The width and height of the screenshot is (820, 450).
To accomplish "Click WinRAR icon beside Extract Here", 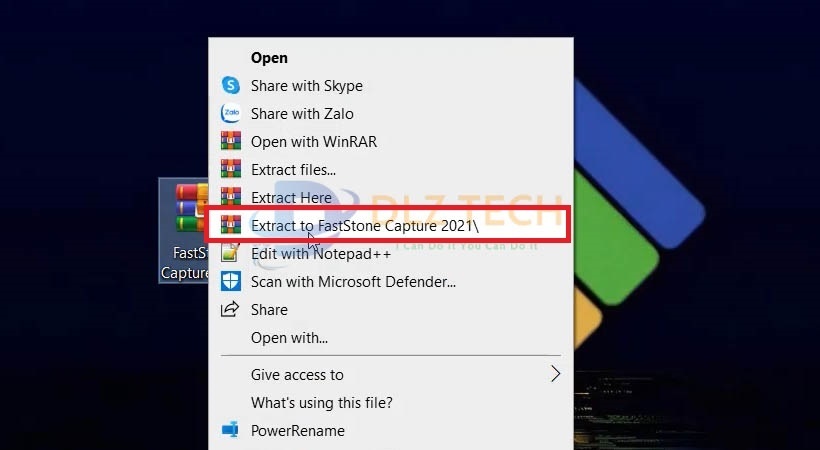I will tap(231, 197).
